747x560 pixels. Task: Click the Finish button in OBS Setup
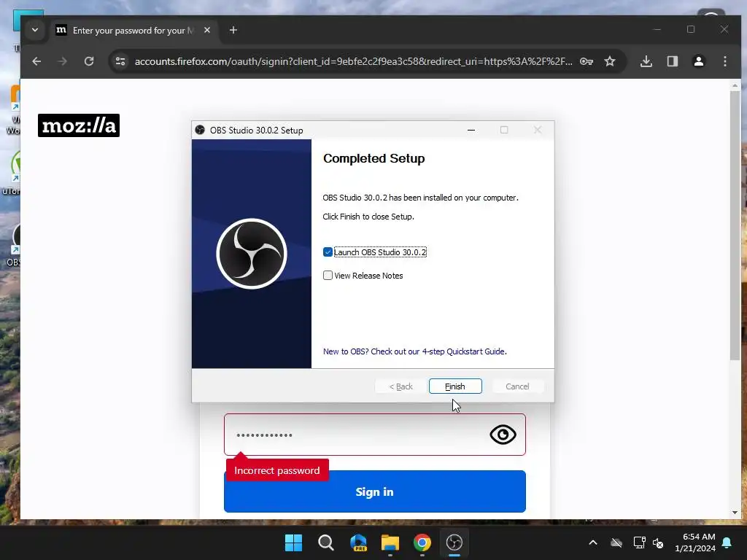tap(455, 386)
